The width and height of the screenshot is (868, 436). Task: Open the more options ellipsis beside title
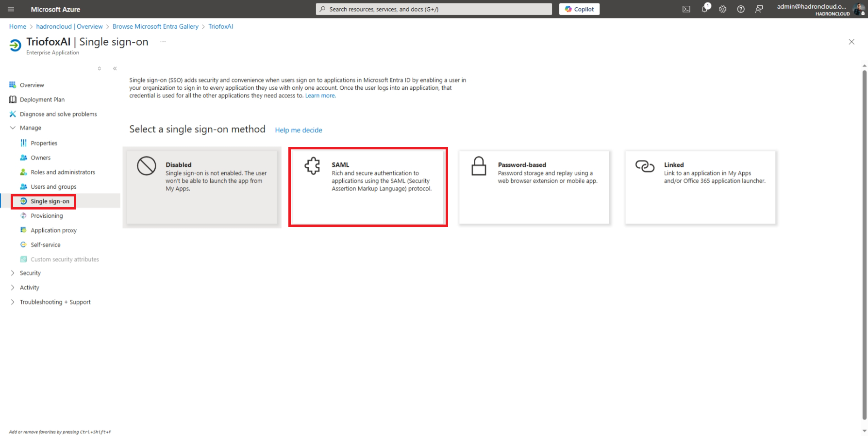pos(163,42)
